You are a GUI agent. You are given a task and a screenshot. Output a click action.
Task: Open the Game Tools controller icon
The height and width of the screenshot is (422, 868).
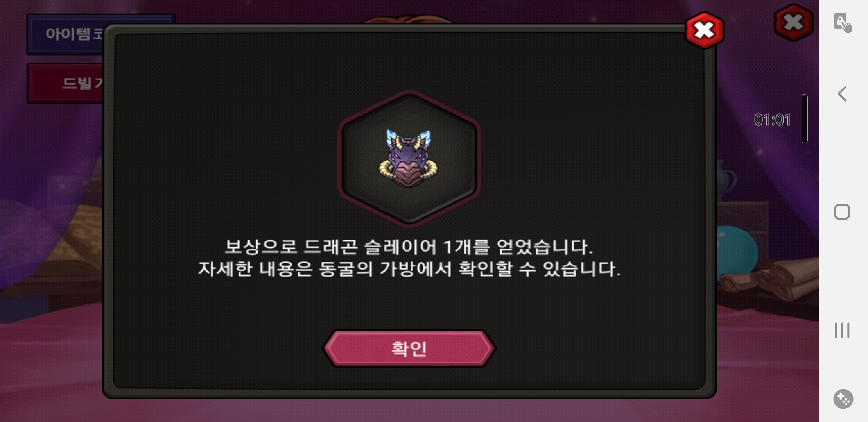tap(843, 399)
